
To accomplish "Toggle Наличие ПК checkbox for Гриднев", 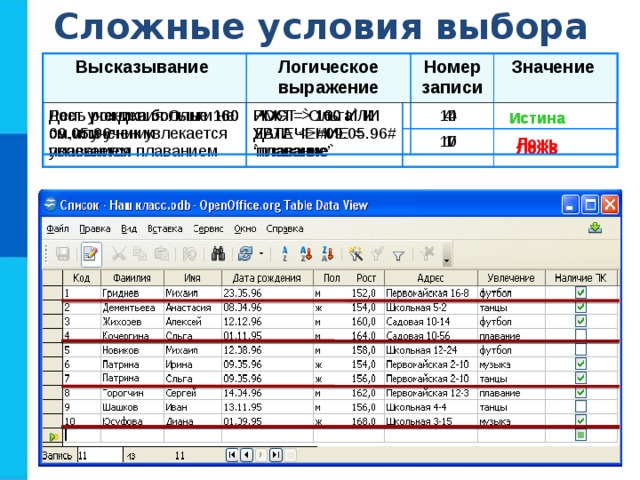I will (x=580, y=292).
